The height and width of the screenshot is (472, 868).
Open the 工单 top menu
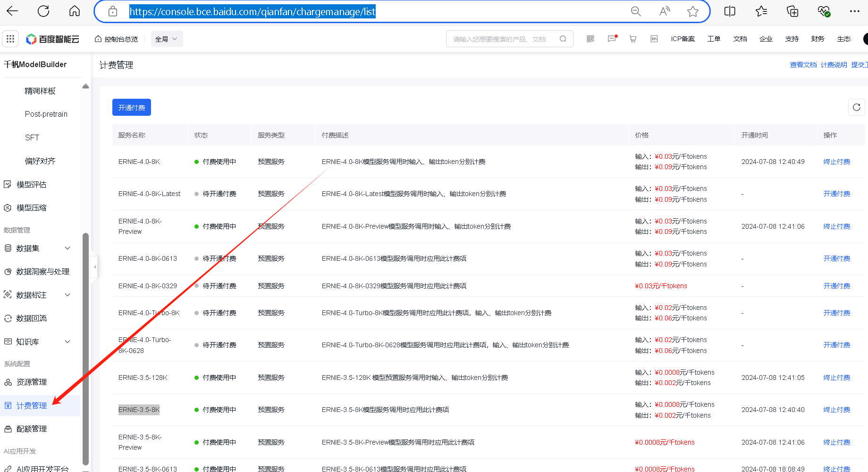click(714, 39)
